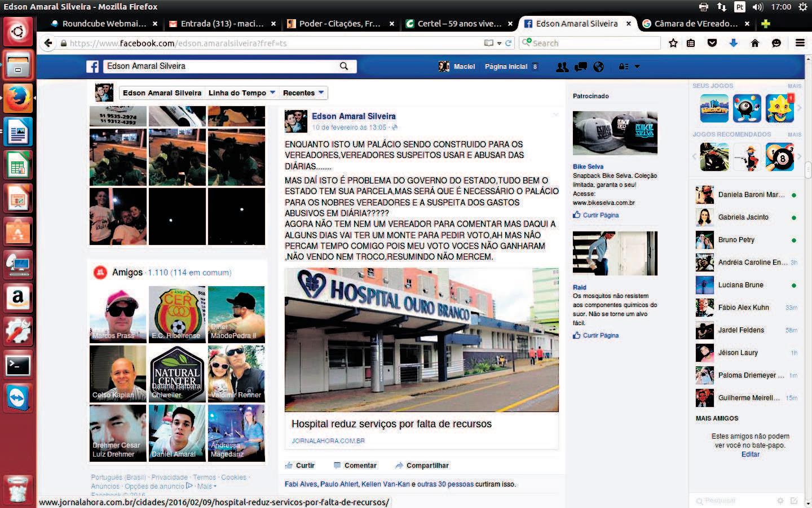
Task: Switch to the Entrada (313) tab
Action: [222, 24]
